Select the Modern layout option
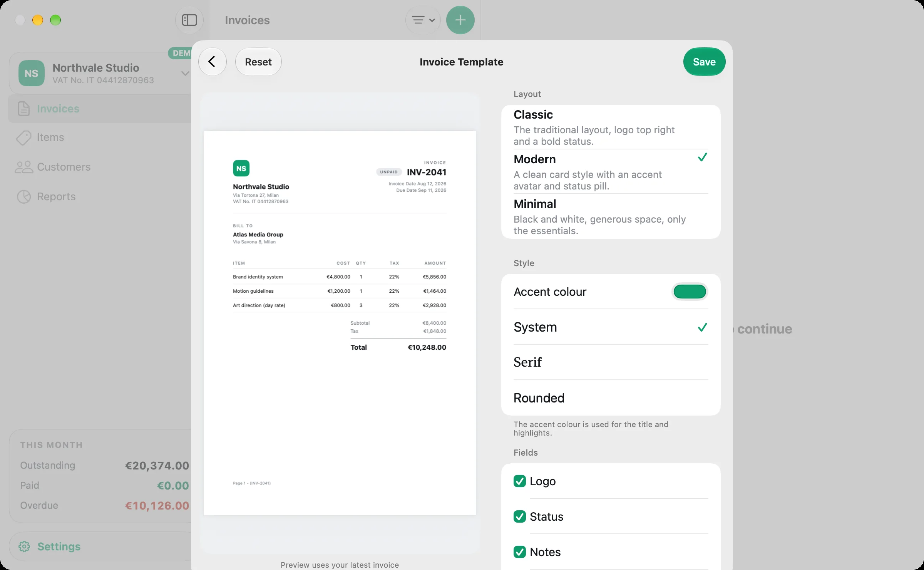Viewport: 924px width, 570px height. tap(611, 172)
